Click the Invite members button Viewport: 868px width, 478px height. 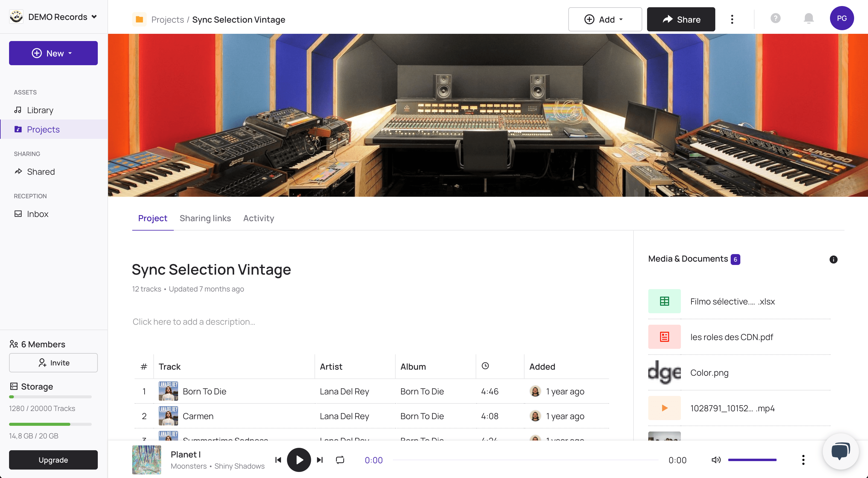[53, 363]
